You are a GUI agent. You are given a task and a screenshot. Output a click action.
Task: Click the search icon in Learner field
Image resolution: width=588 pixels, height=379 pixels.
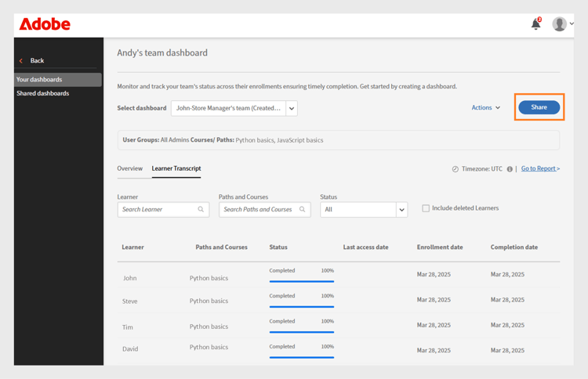pos(201,210)
